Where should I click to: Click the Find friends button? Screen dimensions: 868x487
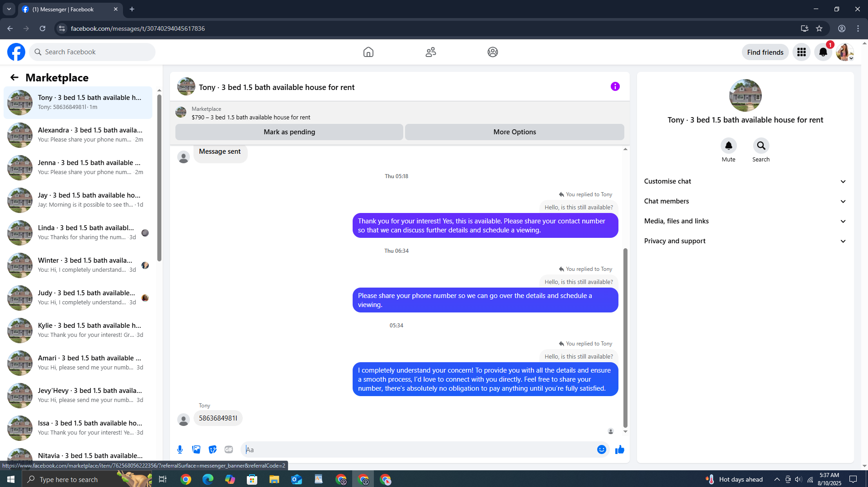765,52
